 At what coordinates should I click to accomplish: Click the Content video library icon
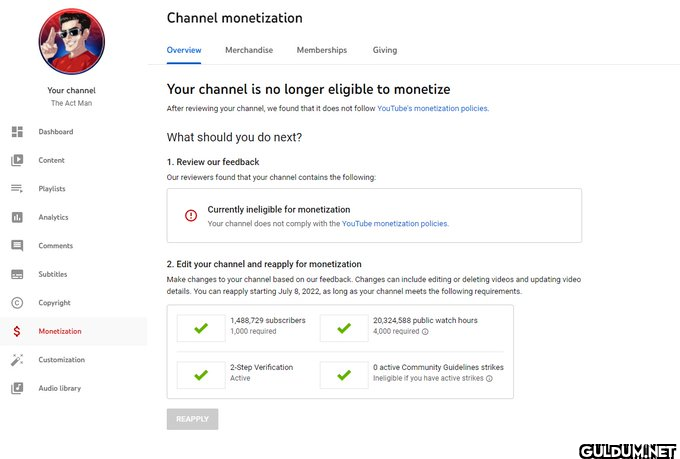(x=17, y=160)
